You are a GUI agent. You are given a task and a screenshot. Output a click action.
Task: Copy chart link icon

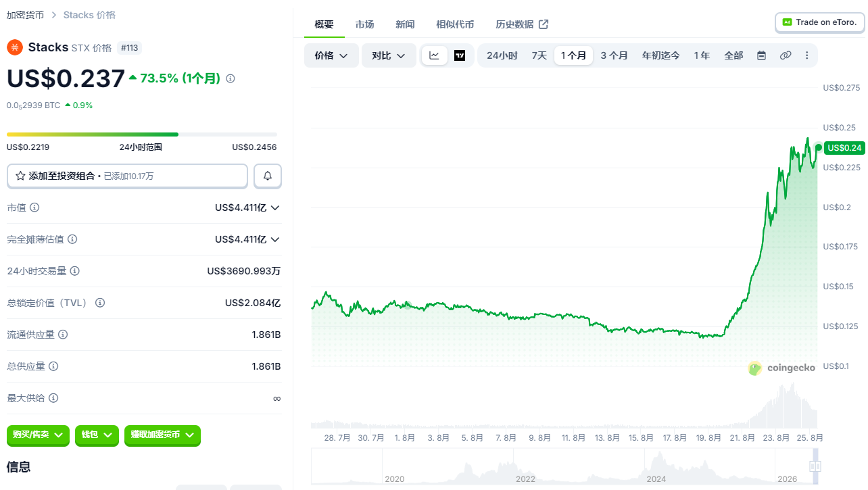[785, 55]
